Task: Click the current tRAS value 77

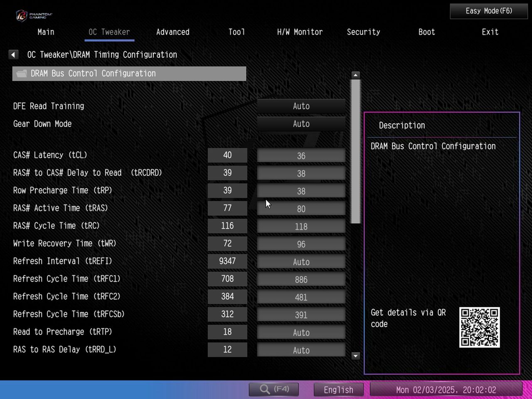Action: (x=227, y=208)
